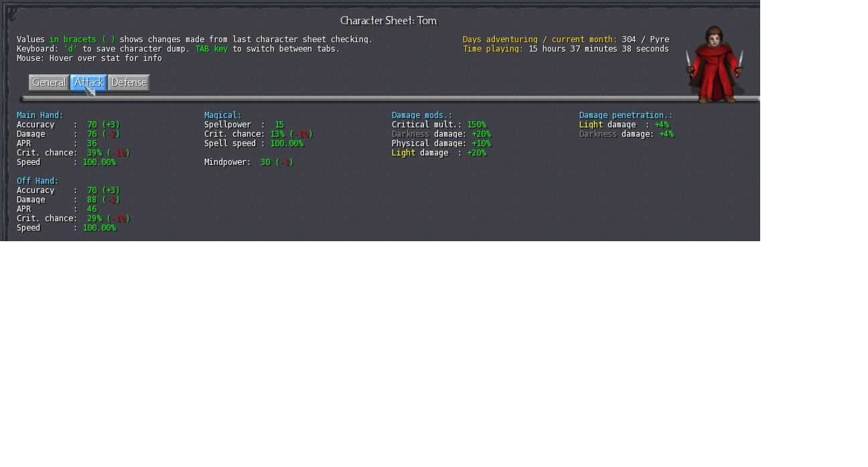Select the Attack tab

tap(88, 82)
